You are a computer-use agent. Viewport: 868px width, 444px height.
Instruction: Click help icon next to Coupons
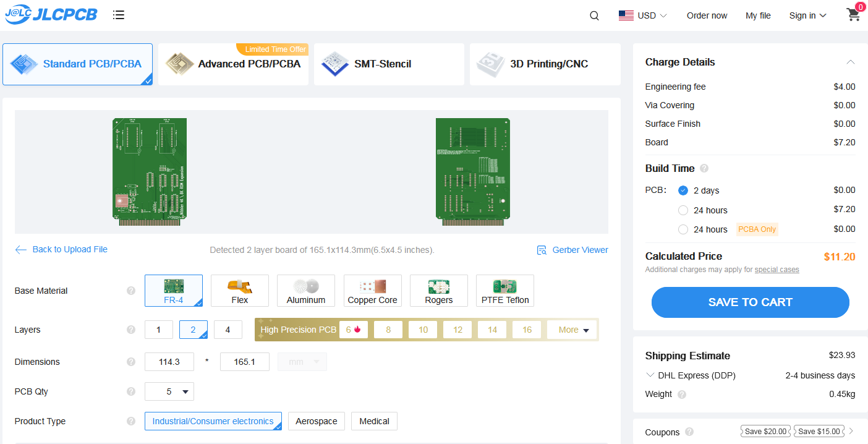pos(689,432)
